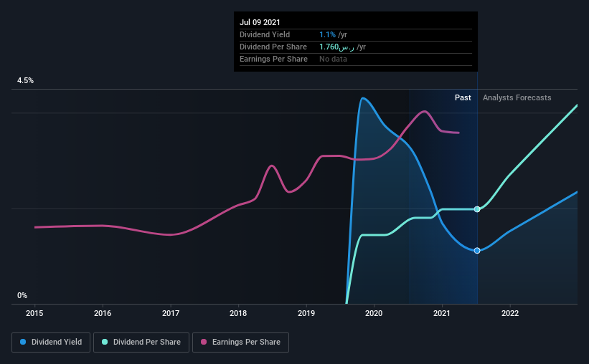Click the tooltip value '1.760'
This screenshot has height=364, width=589.
(329, 47)
